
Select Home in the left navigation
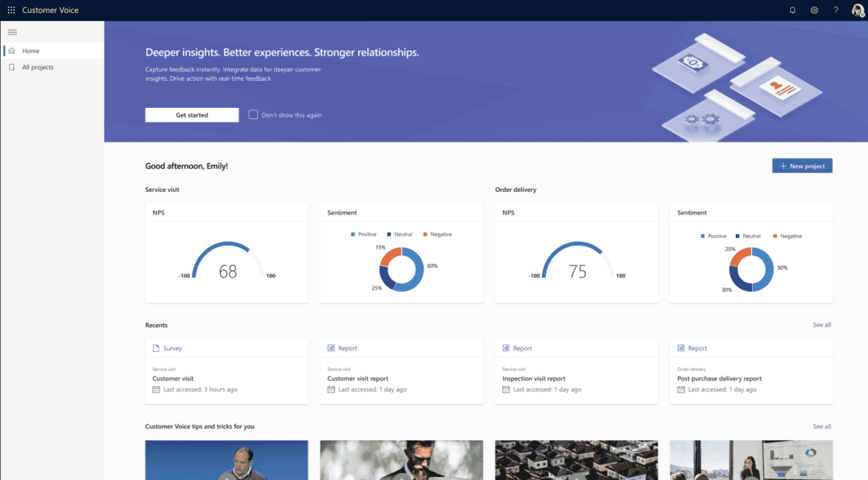pos(30,50)
